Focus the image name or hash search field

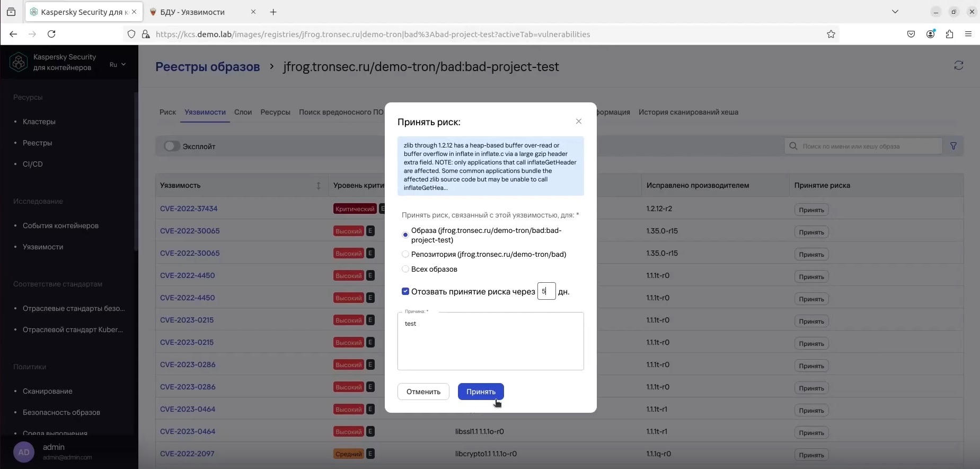click(x=863, y=146)
